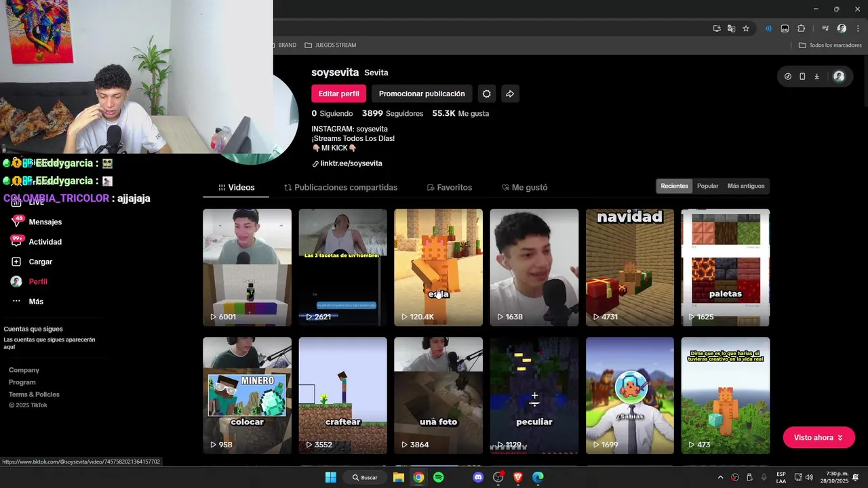Viewport: 868px width, 488px height.
Task: Click the Windows Start button
Action: coord(330,477)
